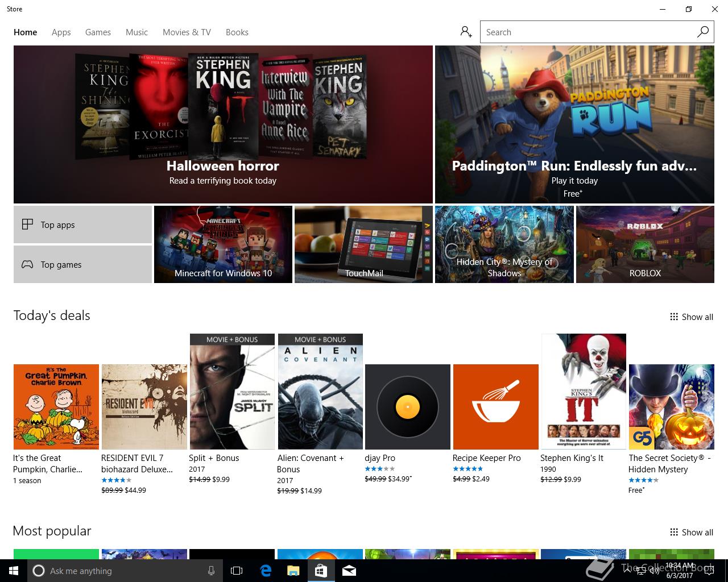Click the taskbar clock and date
The height and width of the screenshot is (582, 728).
pyautogui.click(x=680, y=571)
